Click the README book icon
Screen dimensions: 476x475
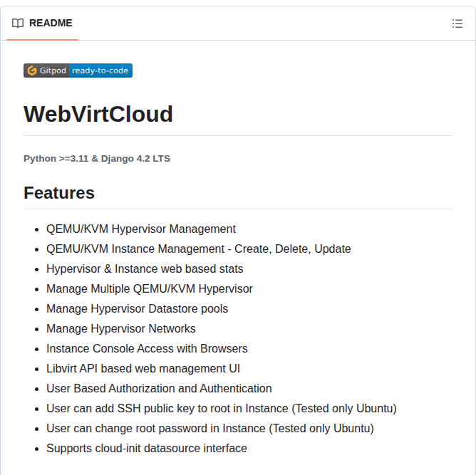click(18, 23)
